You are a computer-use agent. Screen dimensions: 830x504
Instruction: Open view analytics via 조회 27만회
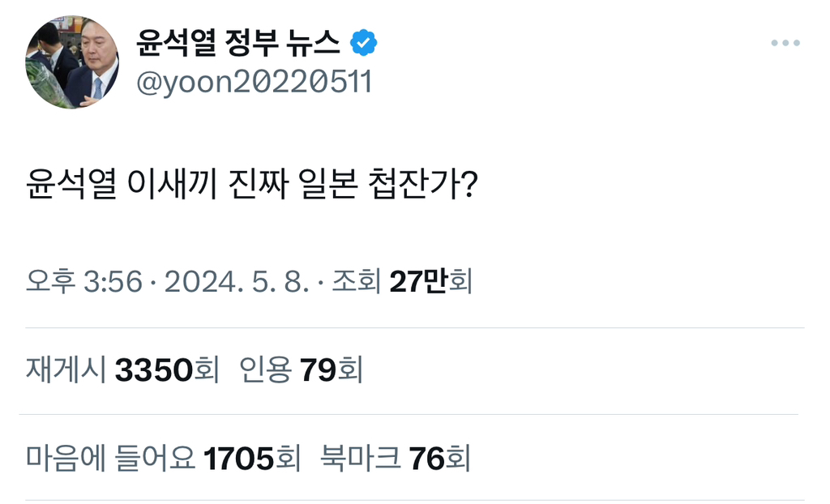click(x=402, y=281)
